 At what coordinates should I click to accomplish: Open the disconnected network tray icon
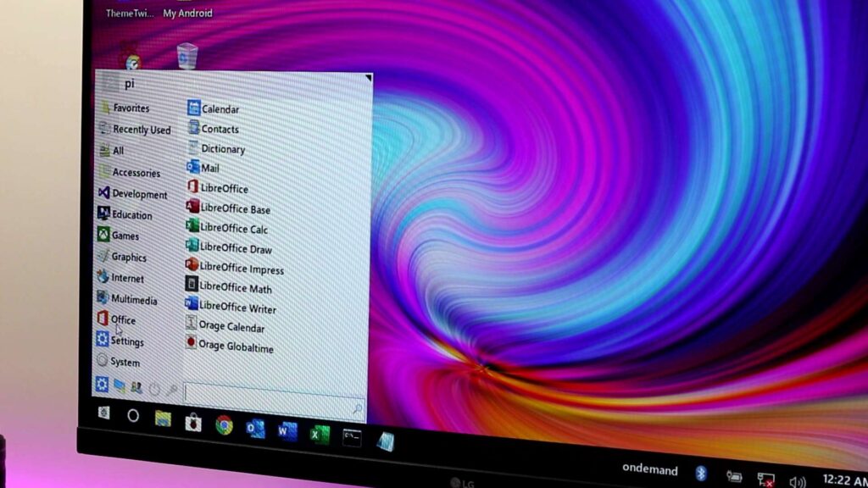point(766,480)
